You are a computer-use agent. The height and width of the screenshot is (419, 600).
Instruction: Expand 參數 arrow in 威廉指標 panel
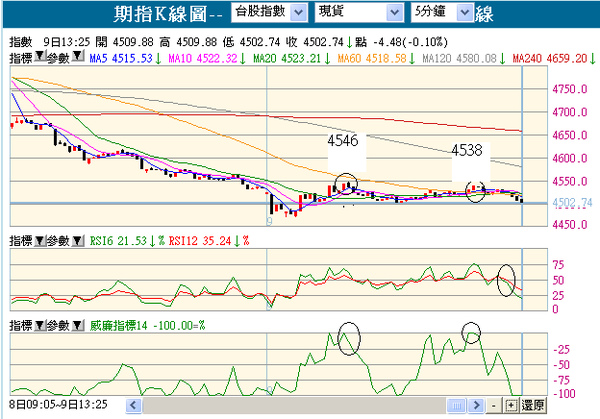(78, 326)
